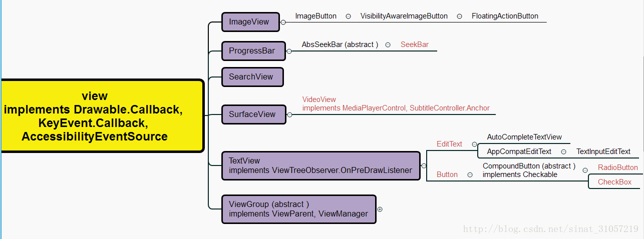
Task: Collapse the circle after AbsSeekBar node
Action: pos(388,44)
